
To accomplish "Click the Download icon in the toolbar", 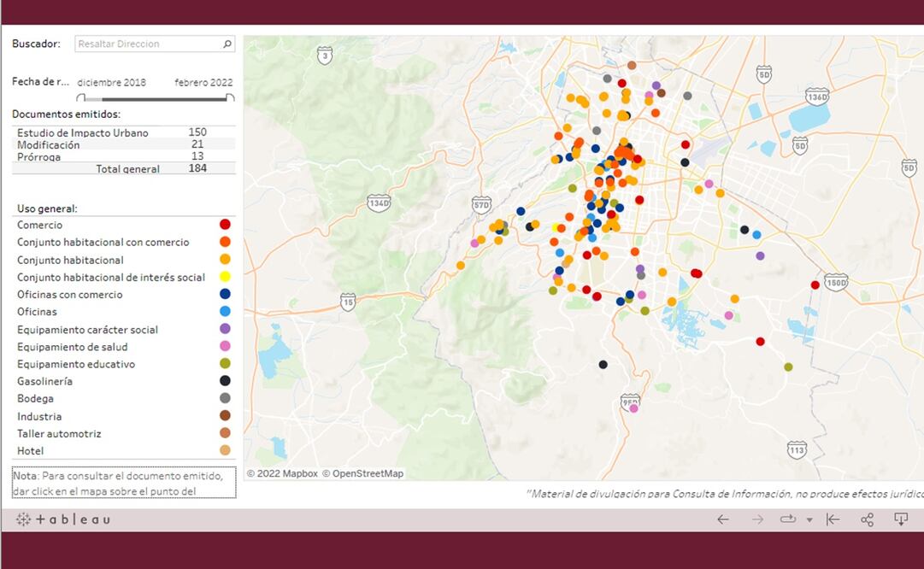I will [901, 519].
